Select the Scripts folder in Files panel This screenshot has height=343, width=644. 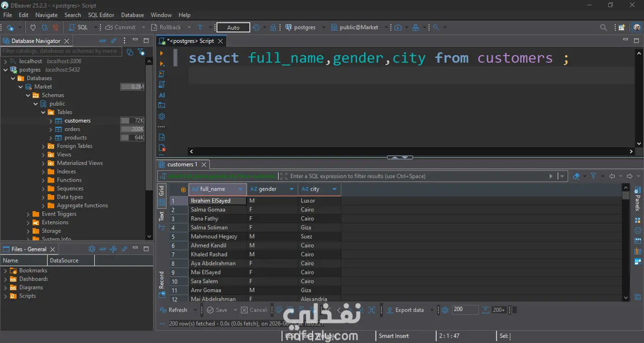(27, 296)
